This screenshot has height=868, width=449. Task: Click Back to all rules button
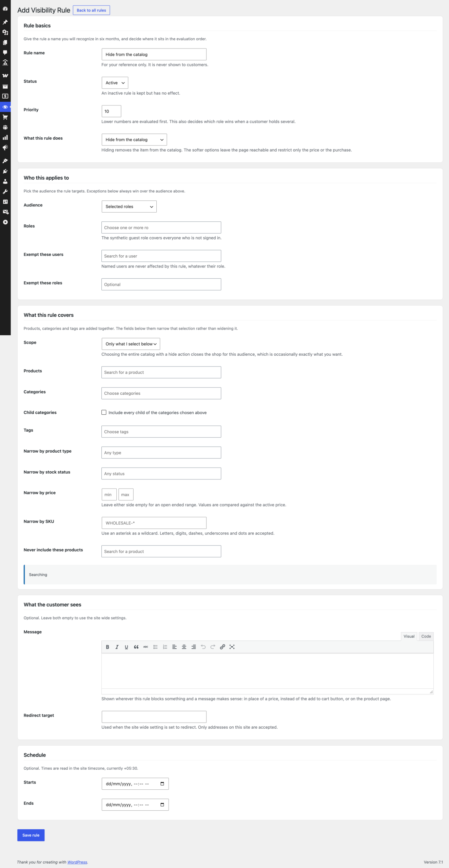tap(91, 10)
